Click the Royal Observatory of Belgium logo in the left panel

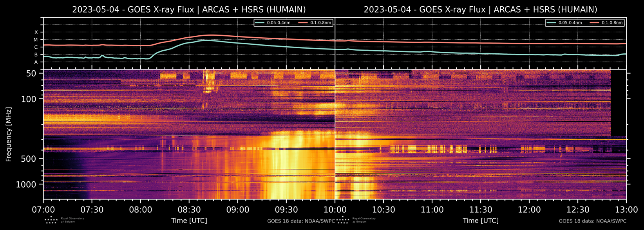click(x=64, y=220)
